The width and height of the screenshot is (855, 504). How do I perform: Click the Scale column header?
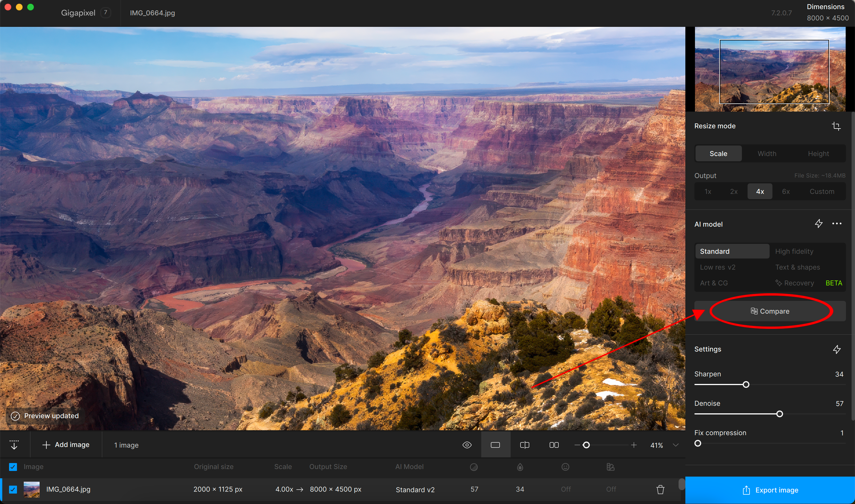(283, 467)
